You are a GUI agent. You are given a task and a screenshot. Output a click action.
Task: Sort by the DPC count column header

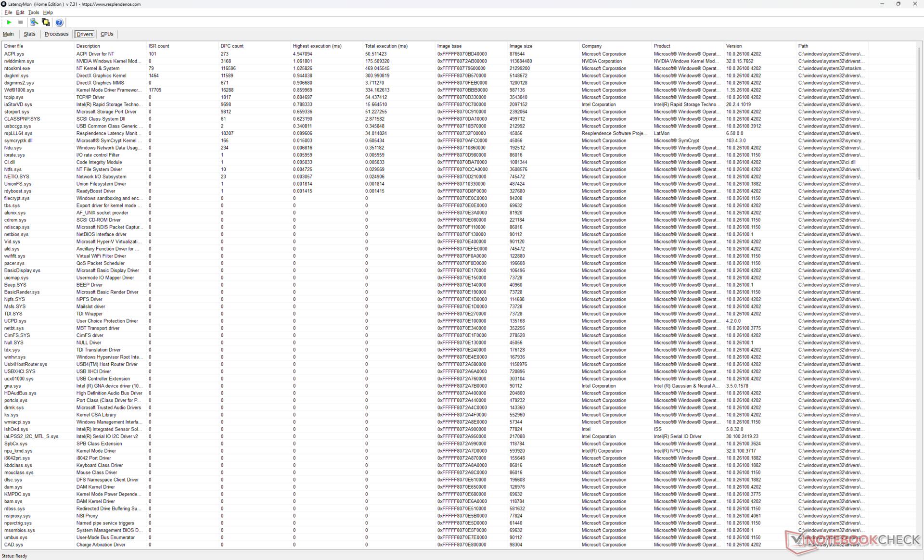232,46
